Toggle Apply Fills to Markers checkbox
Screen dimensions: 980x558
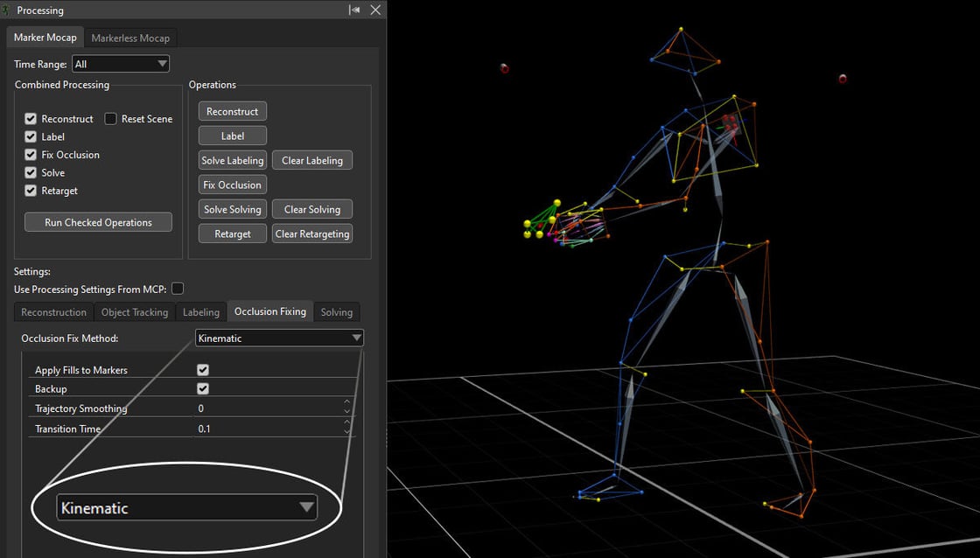pos(202,370)
